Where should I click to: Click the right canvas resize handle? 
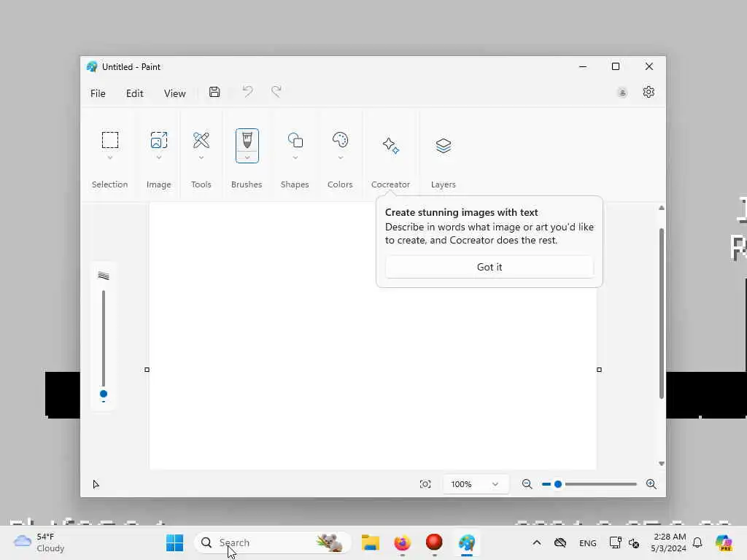pos(600,370)
